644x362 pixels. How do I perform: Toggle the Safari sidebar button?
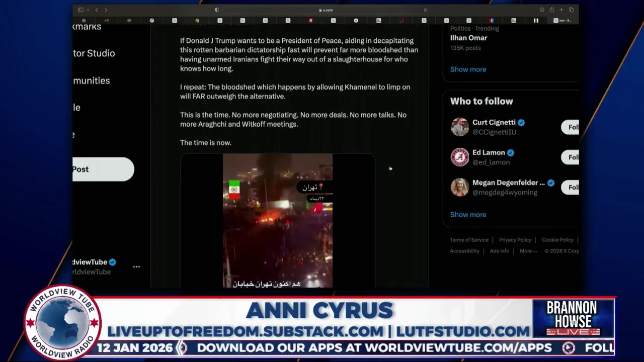(x=80, y=10)
